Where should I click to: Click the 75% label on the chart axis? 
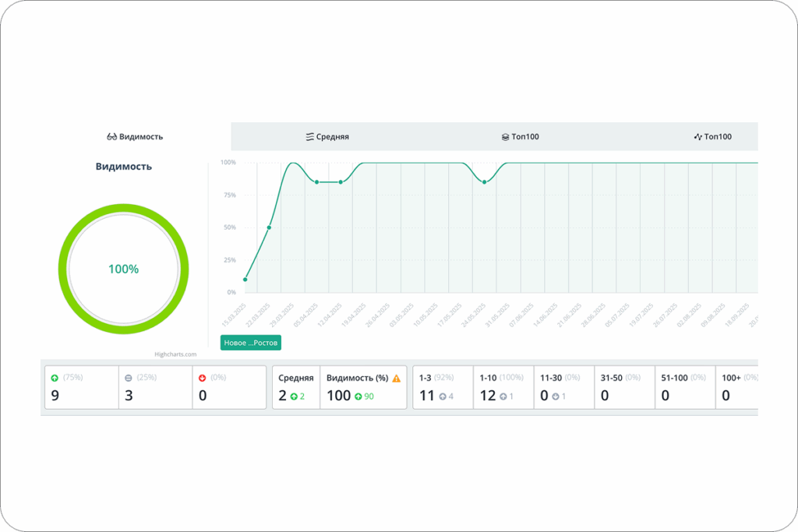pos(230,195)
